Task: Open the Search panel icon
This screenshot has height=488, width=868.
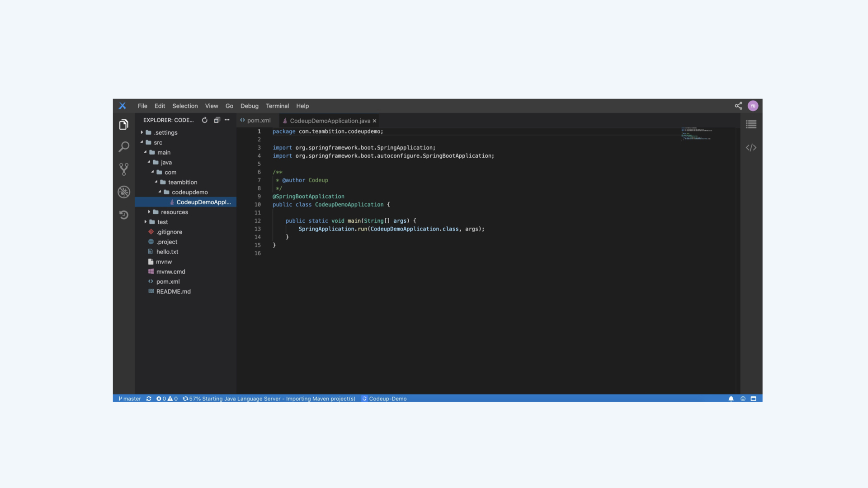Action: pyautogui.click(x=123, y=147)
